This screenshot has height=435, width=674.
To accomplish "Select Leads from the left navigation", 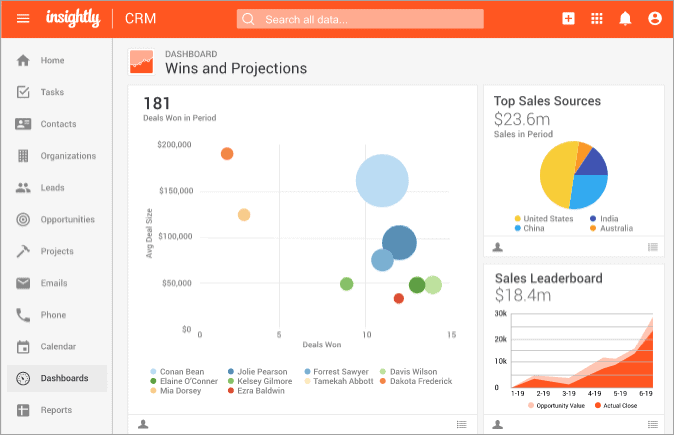I will tap(52, 188).
